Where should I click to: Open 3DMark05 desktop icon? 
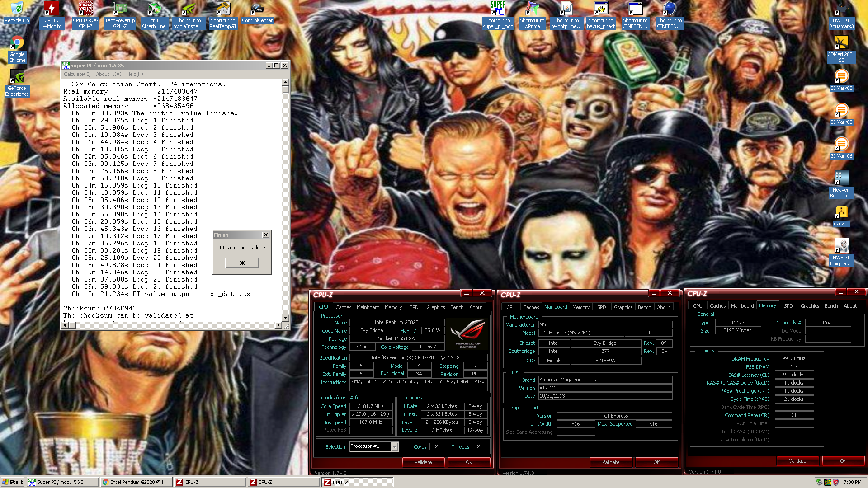click(841, 114)
